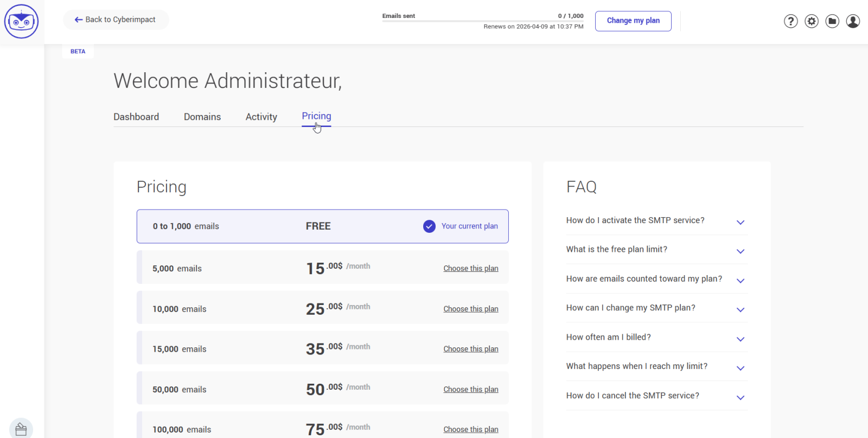The image size is (868, 438).
Task: Choose the 5,000 emails plan
Action: pos(470,269)
